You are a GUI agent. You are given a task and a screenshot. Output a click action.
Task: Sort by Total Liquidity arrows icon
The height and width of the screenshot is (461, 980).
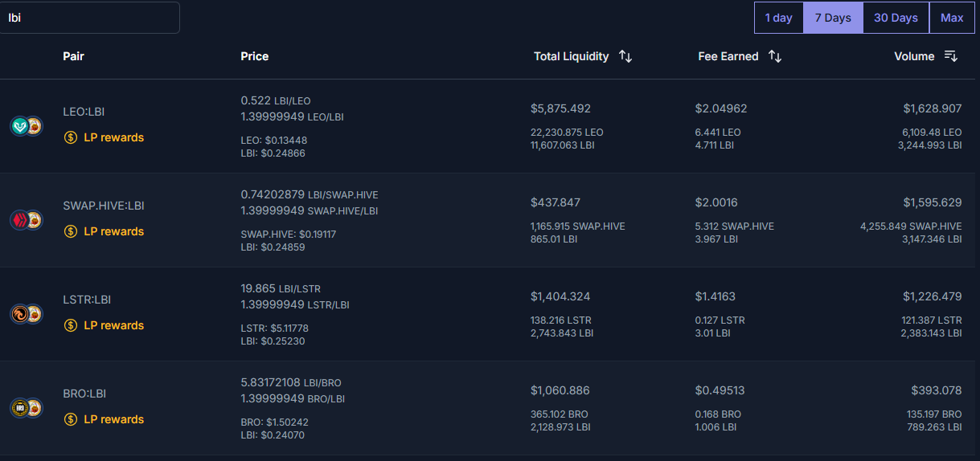(625, 56)
